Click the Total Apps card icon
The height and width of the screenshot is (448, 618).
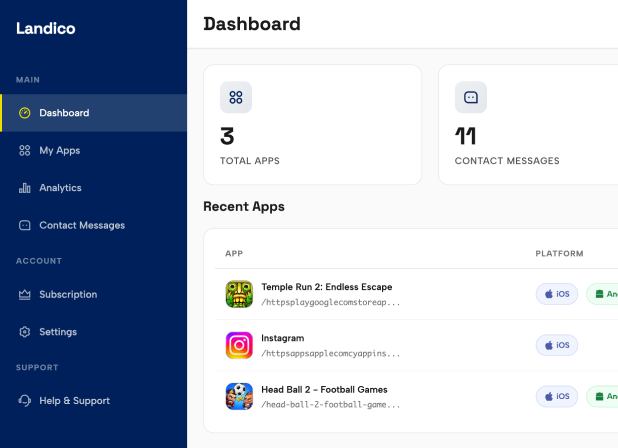[x=236, y=97]
